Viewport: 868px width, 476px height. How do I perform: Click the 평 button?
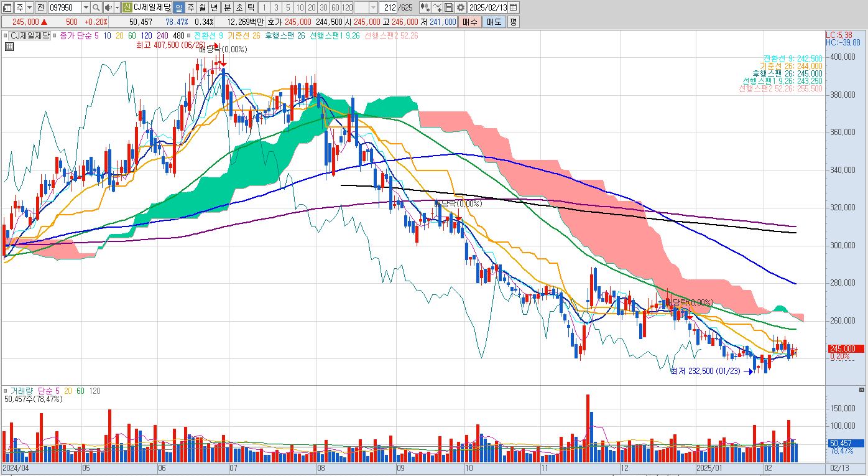pos(513,22)
